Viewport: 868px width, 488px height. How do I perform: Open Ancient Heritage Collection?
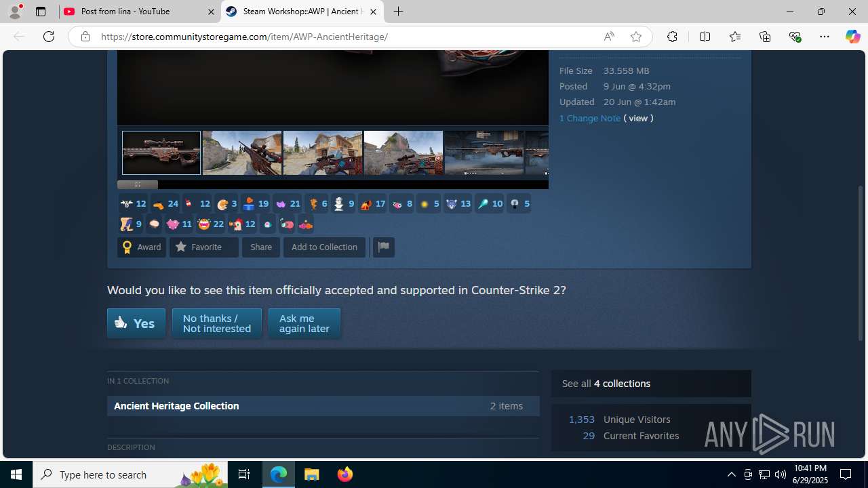click(323, 406)
